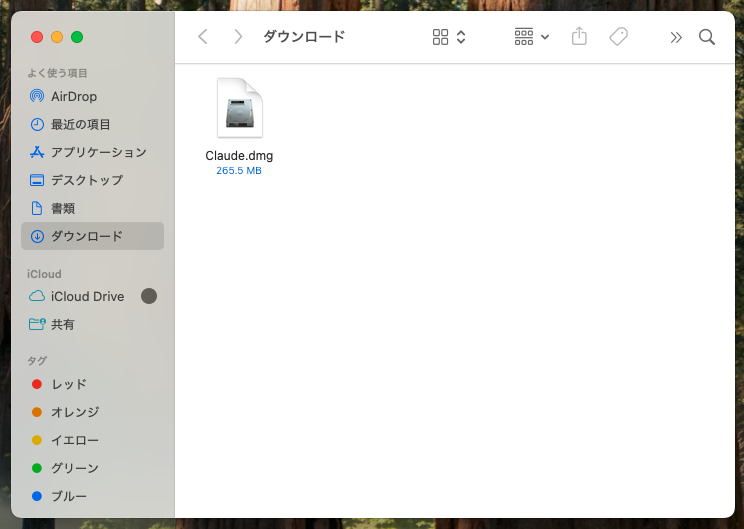
Task: Open the Finder search magnifier
Action: [x=707, y=37]
